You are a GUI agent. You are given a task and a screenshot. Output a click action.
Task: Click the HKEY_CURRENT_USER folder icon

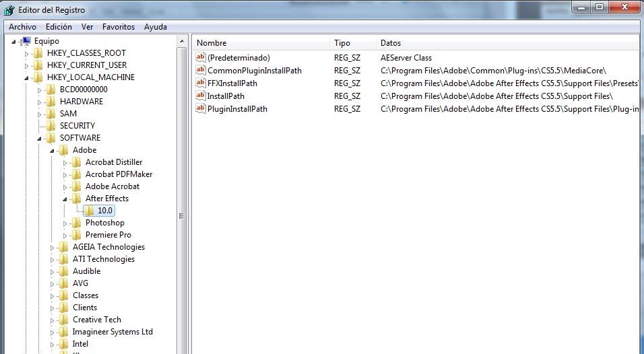click(x=38, y=65)
